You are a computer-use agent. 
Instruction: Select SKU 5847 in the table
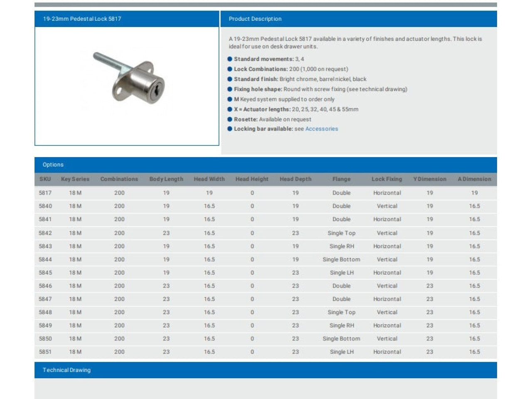click(x=45, y=299)
